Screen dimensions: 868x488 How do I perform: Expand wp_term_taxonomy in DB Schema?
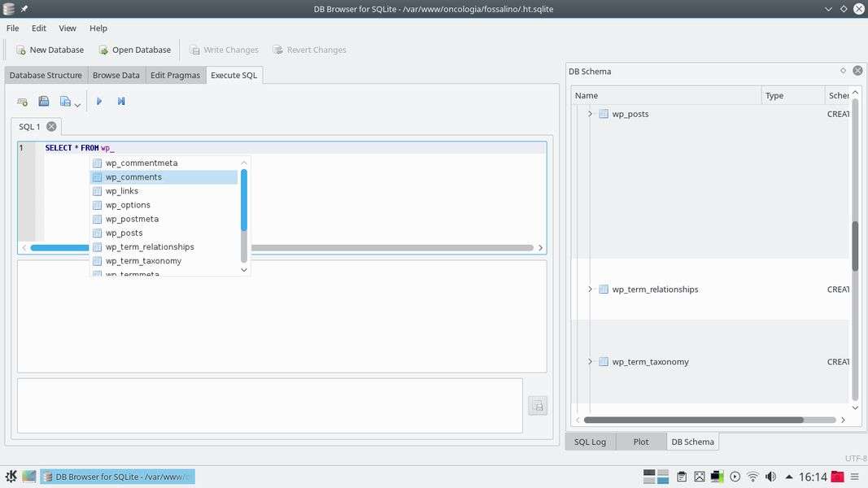590,362
